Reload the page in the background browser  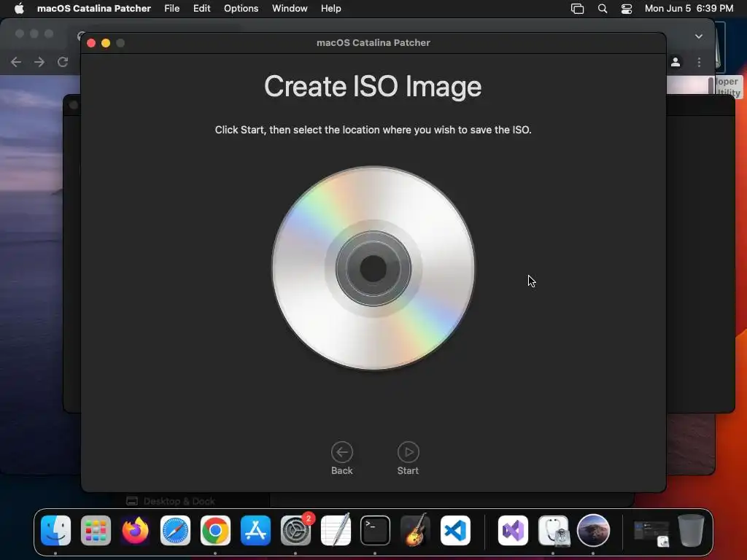pyautogui.click(x=63, y=62)
